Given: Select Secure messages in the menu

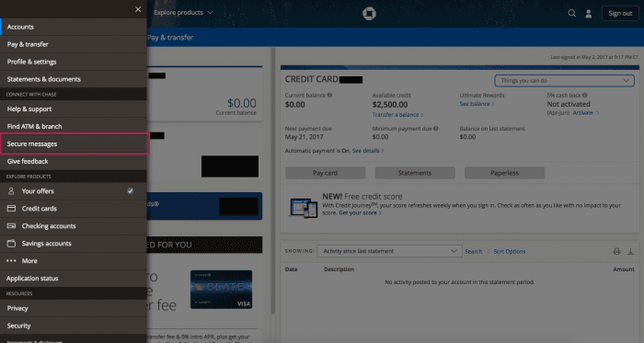Looking at the screenshot, I should 74,143.
